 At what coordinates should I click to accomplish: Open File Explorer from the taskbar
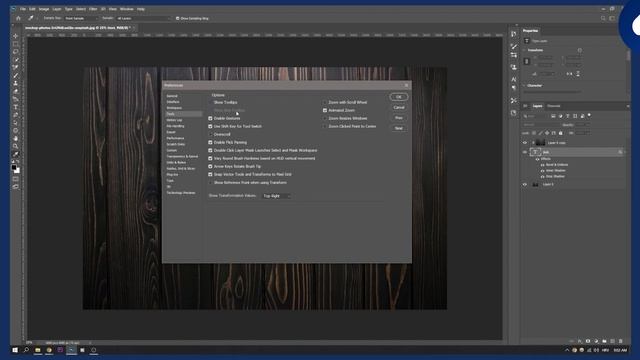click(38, 350)
